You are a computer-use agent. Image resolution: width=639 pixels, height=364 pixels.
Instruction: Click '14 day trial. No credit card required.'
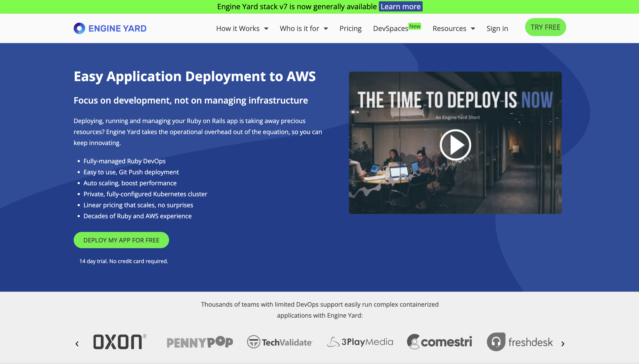coord(124,261)
